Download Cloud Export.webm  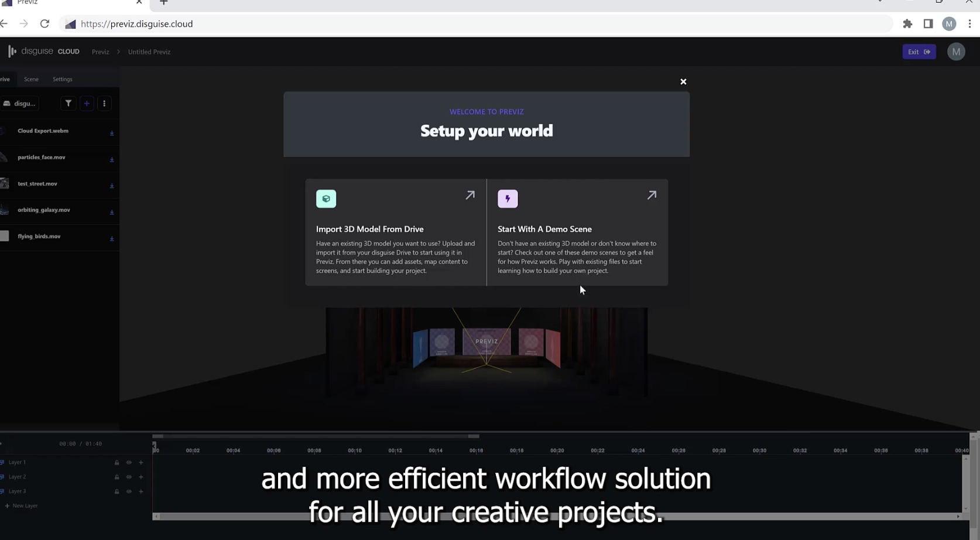click(112, 133)
